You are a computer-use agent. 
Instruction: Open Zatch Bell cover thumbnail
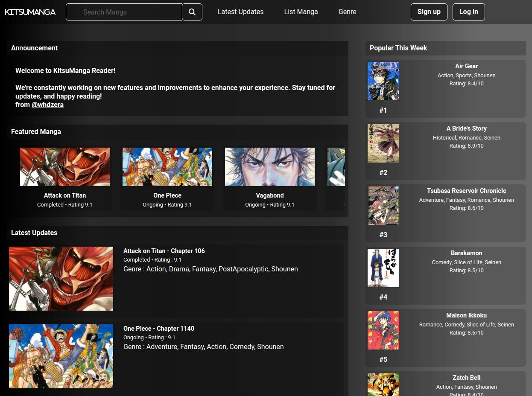[x=383, y=384]
